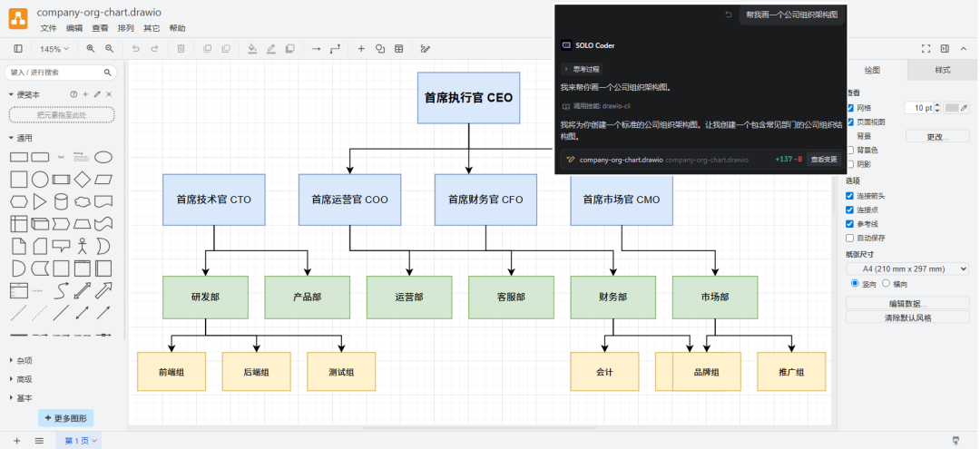Screen dimensions: 980x449
Task: Click the 编辑数据 button
Action: click(907, 303)
